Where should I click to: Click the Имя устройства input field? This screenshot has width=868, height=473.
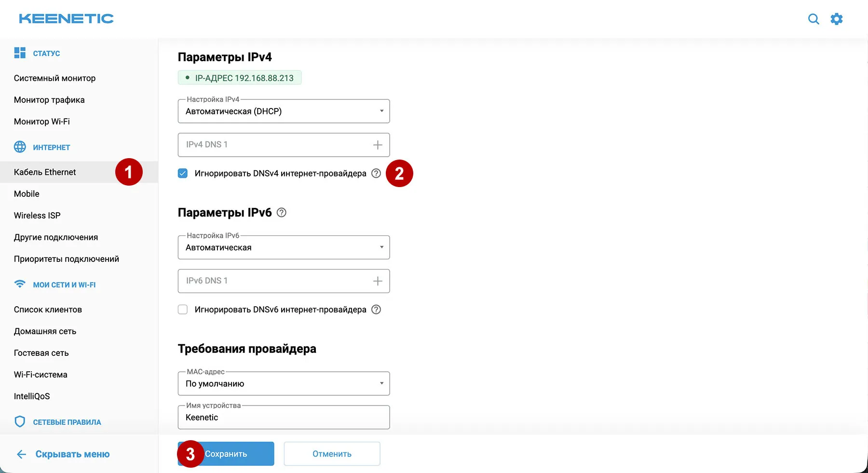pyautogui.click(x=284, y=417)
